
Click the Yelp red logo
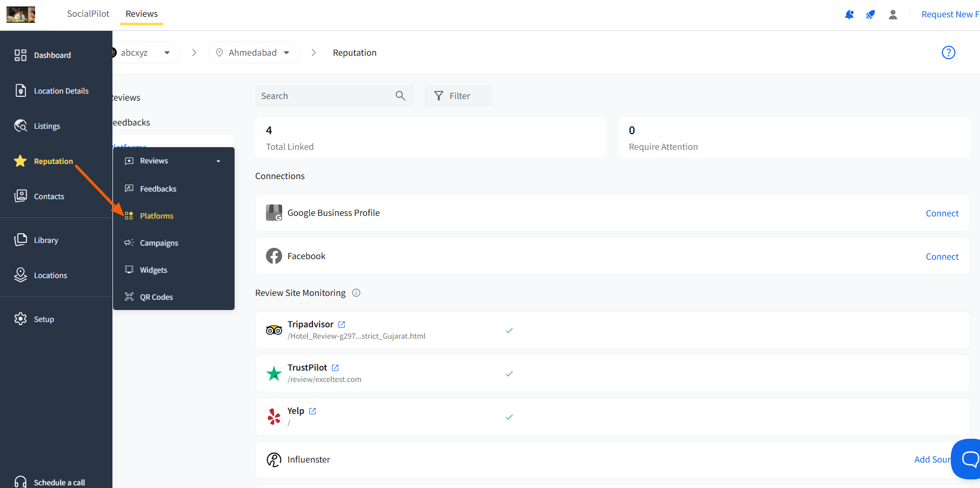[x=274, y=417]
